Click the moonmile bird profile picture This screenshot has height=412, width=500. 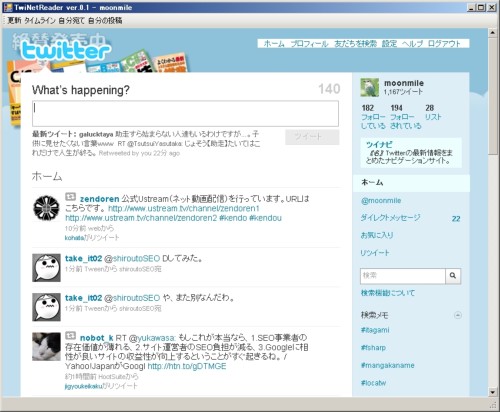pos(370,88)
